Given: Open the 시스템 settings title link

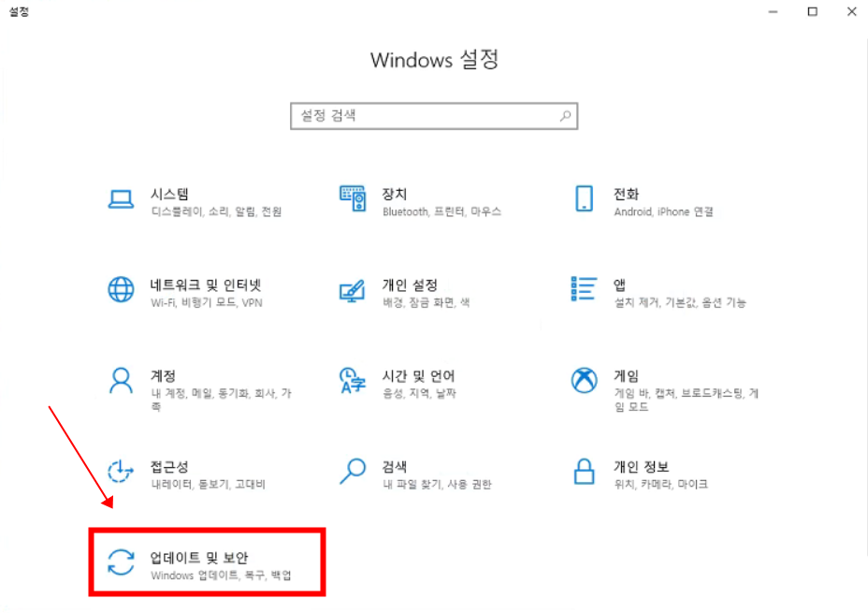Looking at the screenshot, I should point(169,194).
